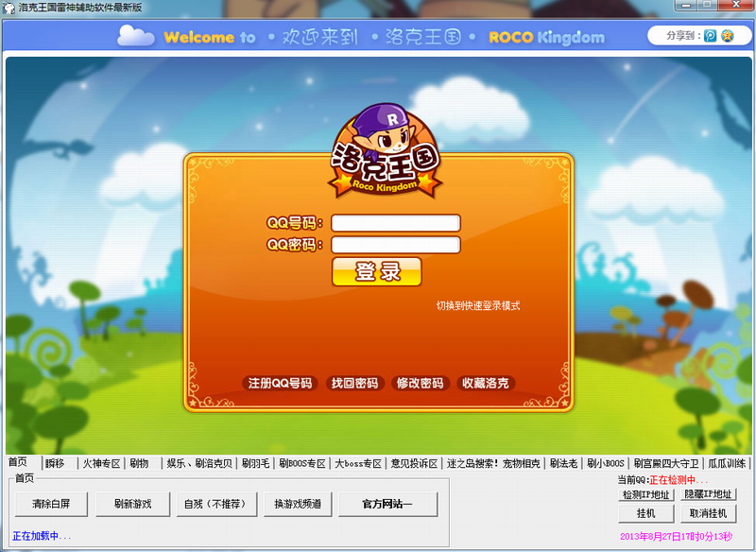Start idling with the 挂机 button

coord(645,514)
